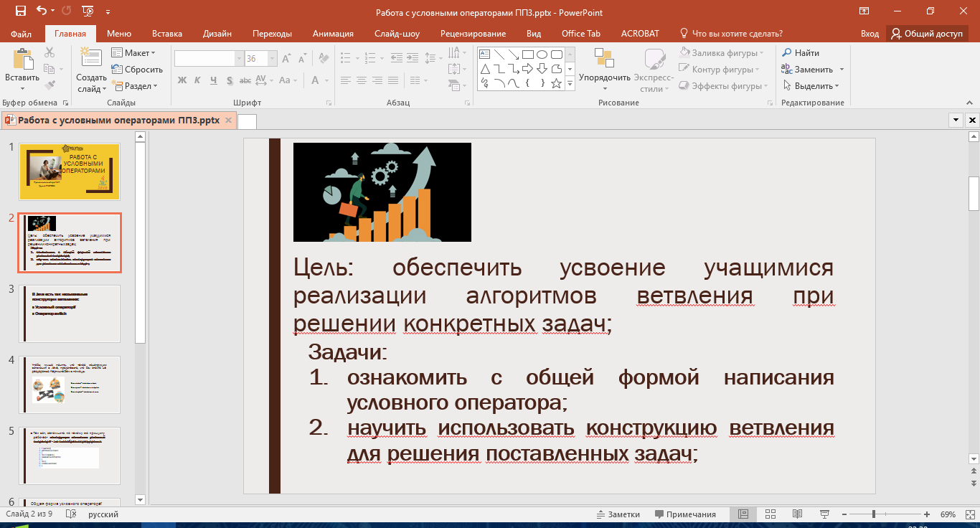Undo the last action
The image size is (980, 528).
41,11
